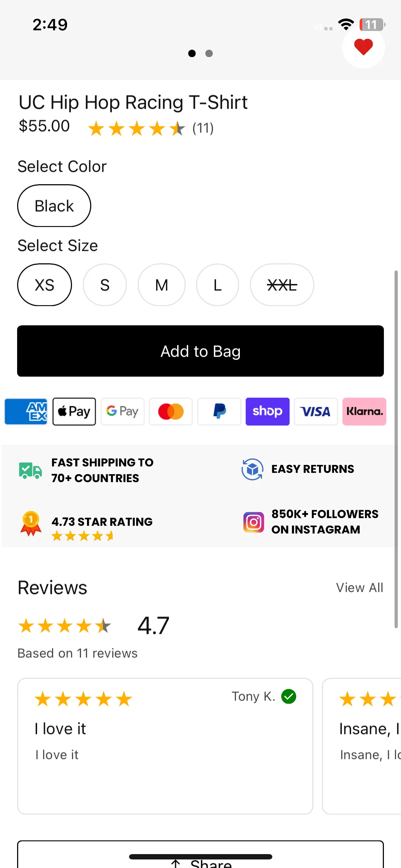
Task: Tap the red heart favorite icon
Action: point(363,47)
